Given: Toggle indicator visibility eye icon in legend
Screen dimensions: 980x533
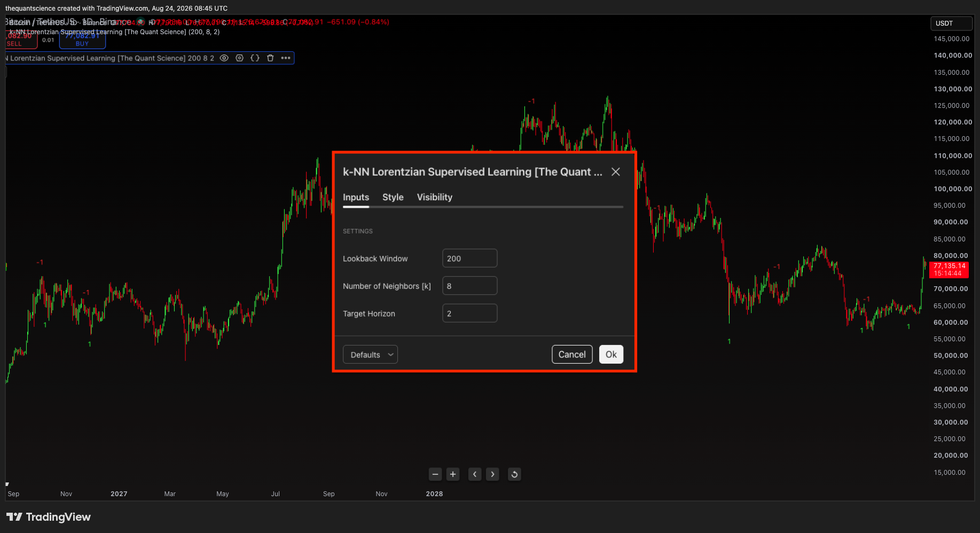Looking at the screenshot, I should tap(224, 58).
